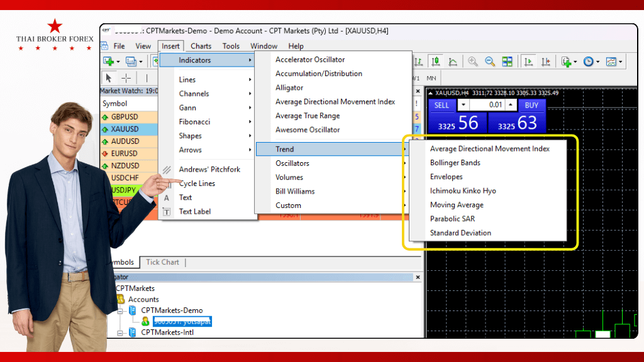Click the Zoom In magnifier icon
644x362 pixels.
pos(473,62)
